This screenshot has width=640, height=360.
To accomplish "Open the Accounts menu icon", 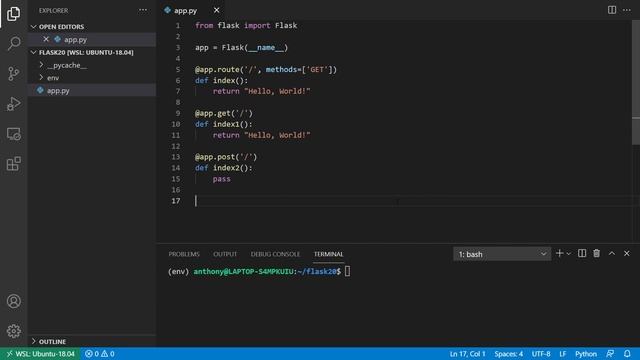I will click(x=13, y=301).
